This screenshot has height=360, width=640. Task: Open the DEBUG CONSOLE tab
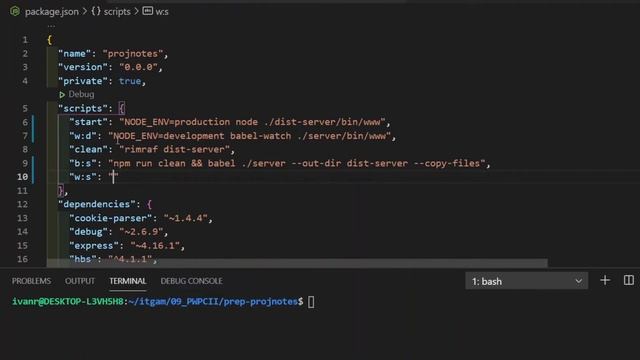[x=191, y=281]
